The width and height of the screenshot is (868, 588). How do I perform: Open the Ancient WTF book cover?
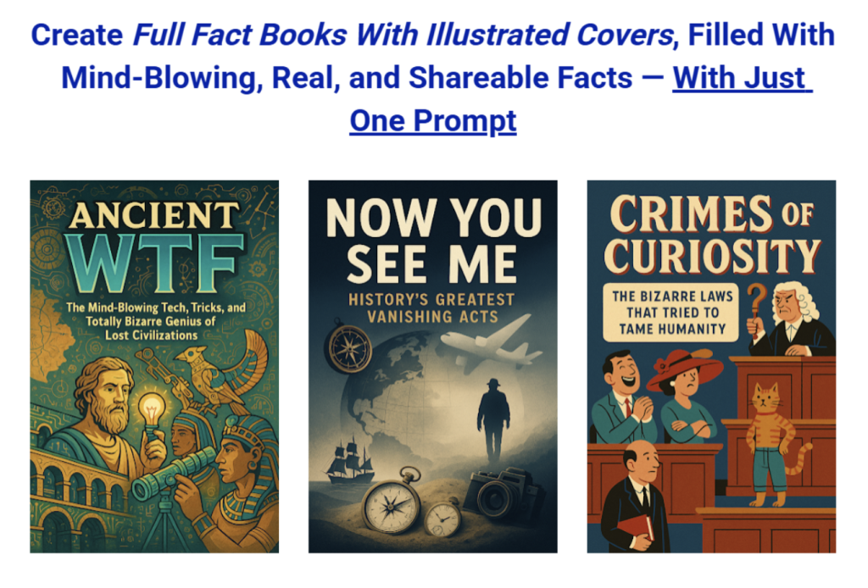point(154,366)
